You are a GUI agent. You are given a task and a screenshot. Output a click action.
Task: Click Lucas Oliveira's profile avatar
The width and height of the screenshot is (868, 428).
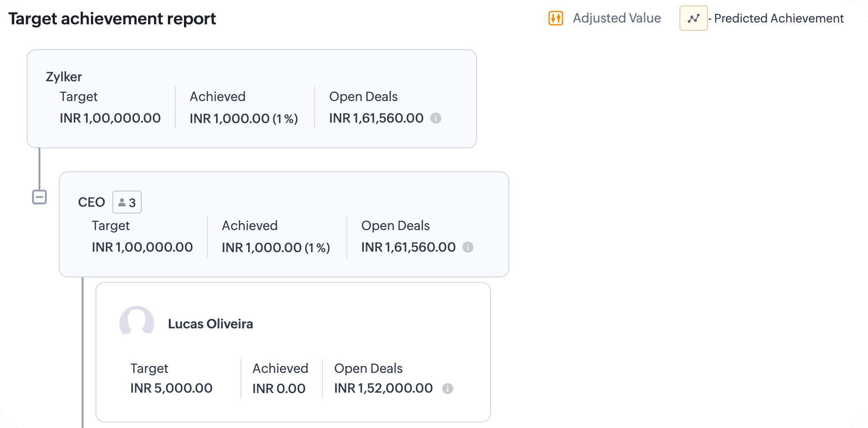137,323
